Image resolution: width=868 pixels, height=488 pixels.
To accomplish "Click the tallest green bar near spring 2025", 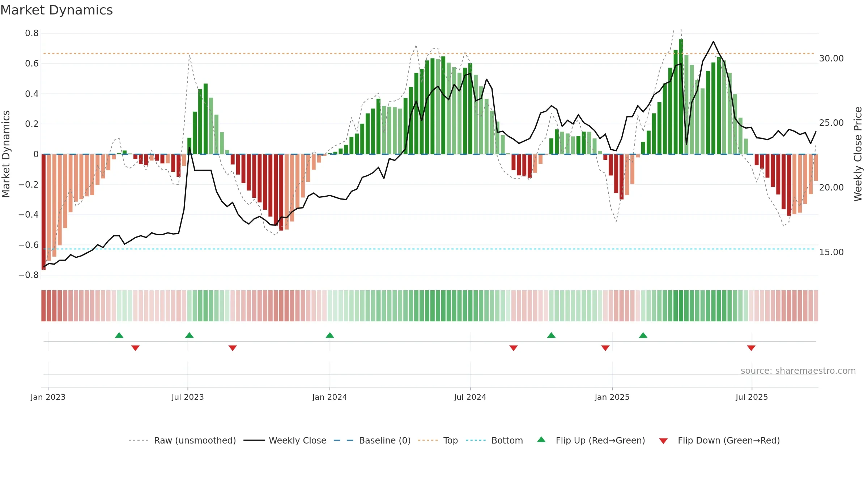I will tap(681, 97).
